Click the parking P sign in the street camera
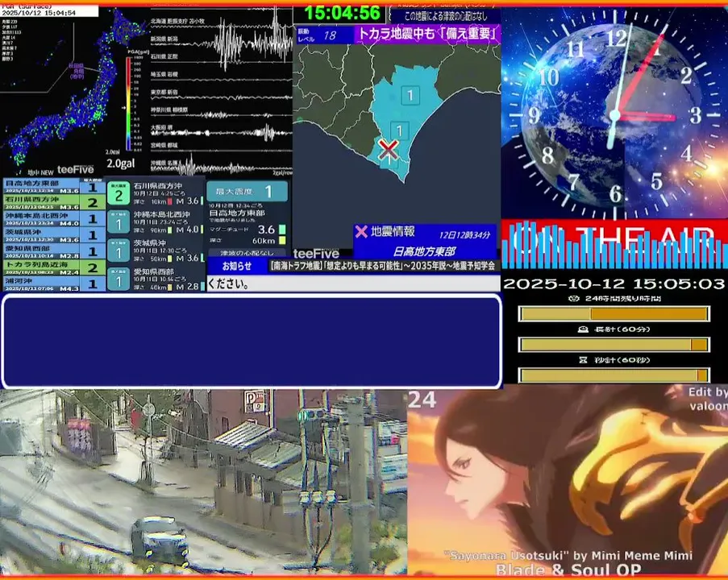Image resolution: width=728 pixels, height=580 pixels. coord(254,400)
